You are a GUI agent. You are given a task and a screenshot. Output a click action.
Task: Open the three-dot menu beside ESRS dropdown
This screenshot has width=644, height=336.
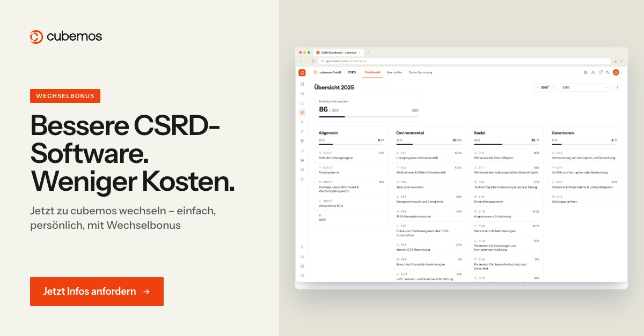pyautogui.click(x=617, y=87)
